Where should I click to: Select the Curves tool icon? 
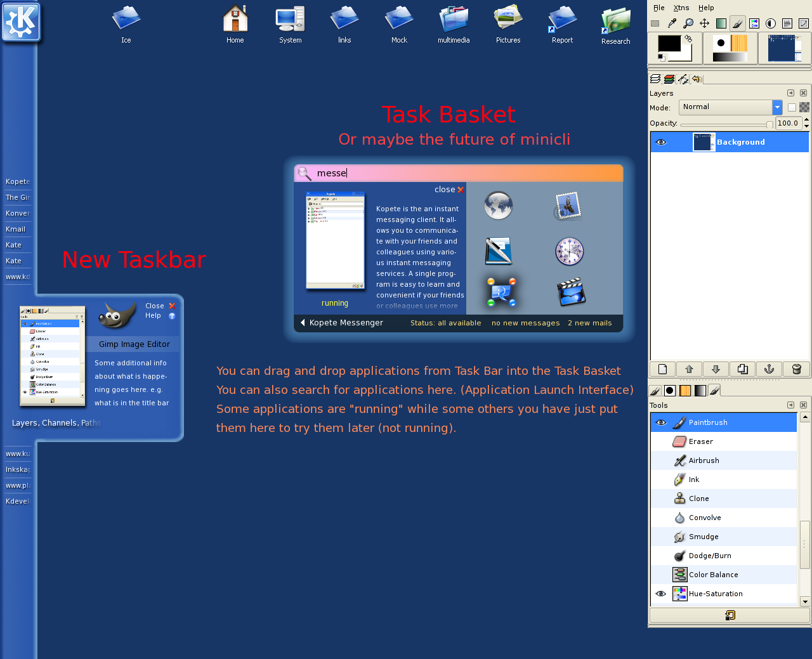click(x=804, y=23)
